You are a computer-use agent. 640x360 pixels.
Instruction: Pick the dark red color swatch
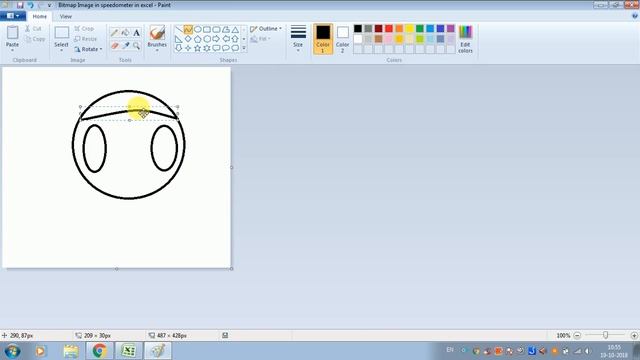pos(378,28)
